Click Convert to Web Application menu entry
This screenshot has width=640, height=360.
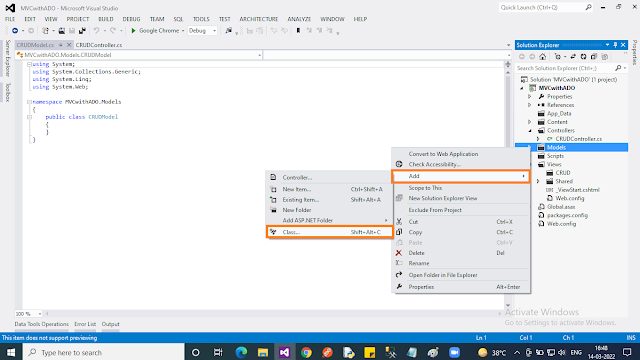point(461,154)
